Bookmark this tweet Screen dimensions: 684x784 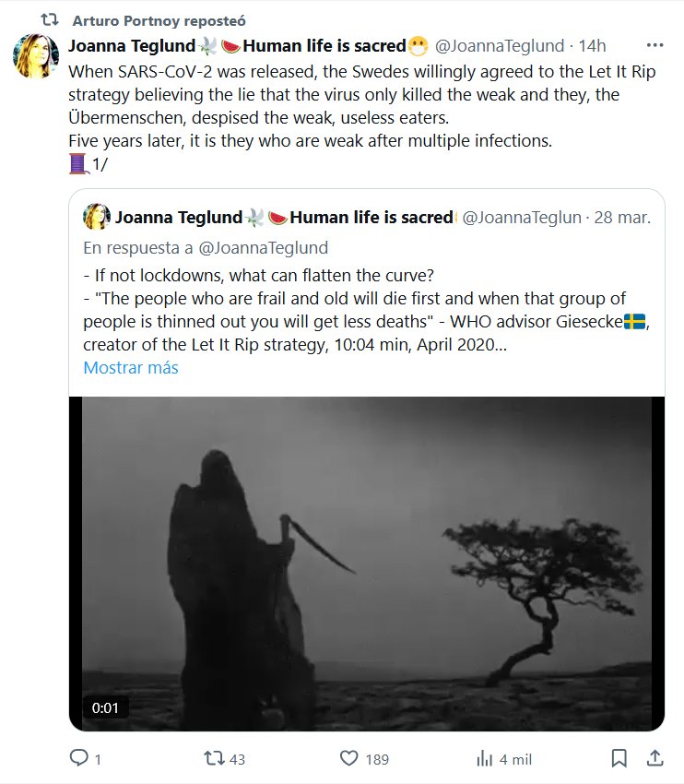pos(619,758)
